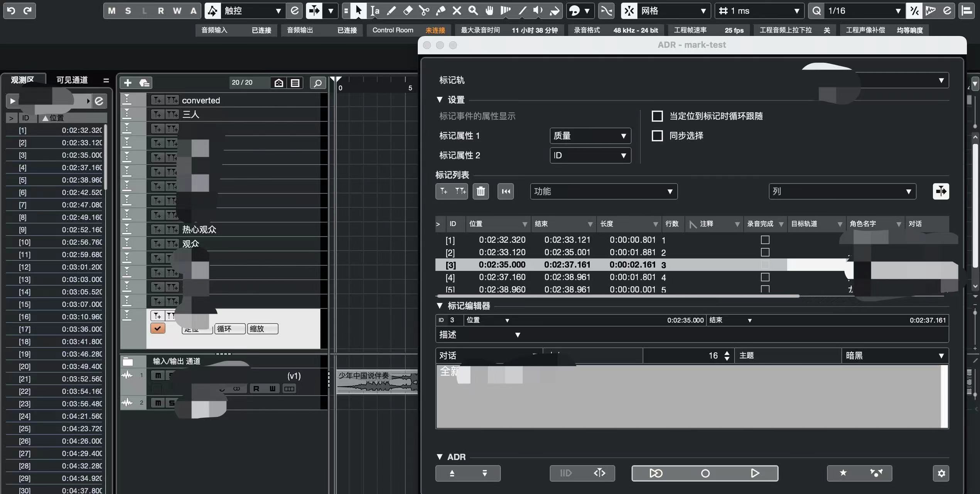980x494 pixels.
Task: Increase font size 16 stepper
Action: (727, 353)
